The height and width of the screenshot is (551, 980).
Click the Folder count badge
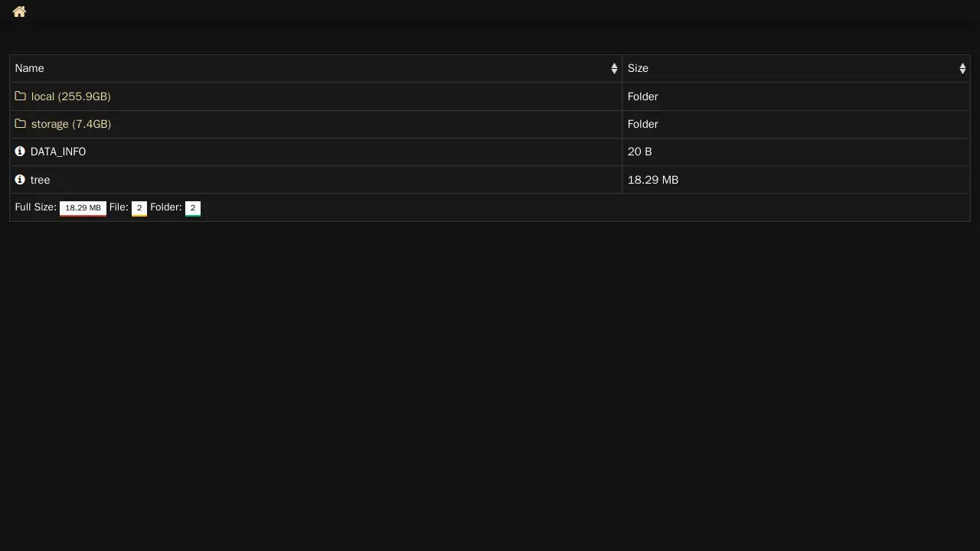[193, 208]
